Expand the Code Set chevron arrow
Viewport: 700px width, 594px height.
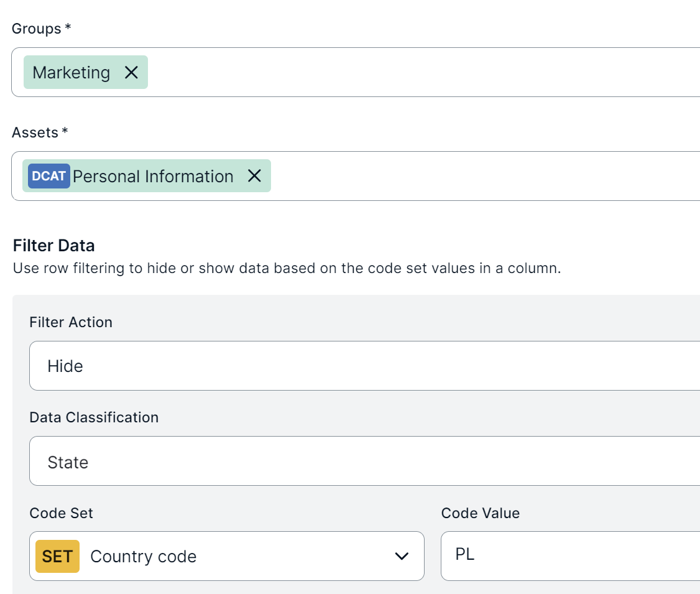[x=402, y=556]
